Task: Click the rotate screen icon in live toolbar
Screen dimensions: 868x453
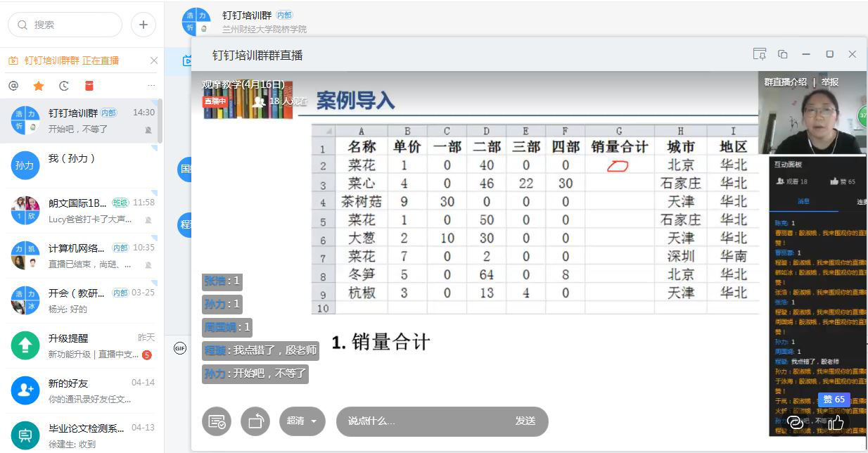Action: click(255, 421)
